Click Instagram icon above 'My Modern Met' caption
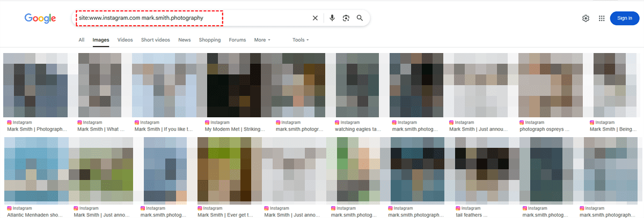Viewport: 644px width, 218px height. point(207,123)
